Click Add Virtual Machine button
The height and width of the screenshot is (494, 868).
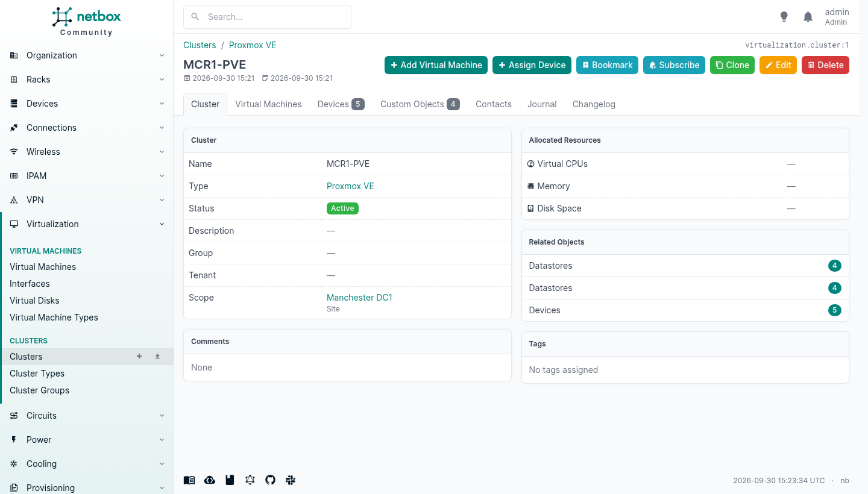(x=436, y=65)
